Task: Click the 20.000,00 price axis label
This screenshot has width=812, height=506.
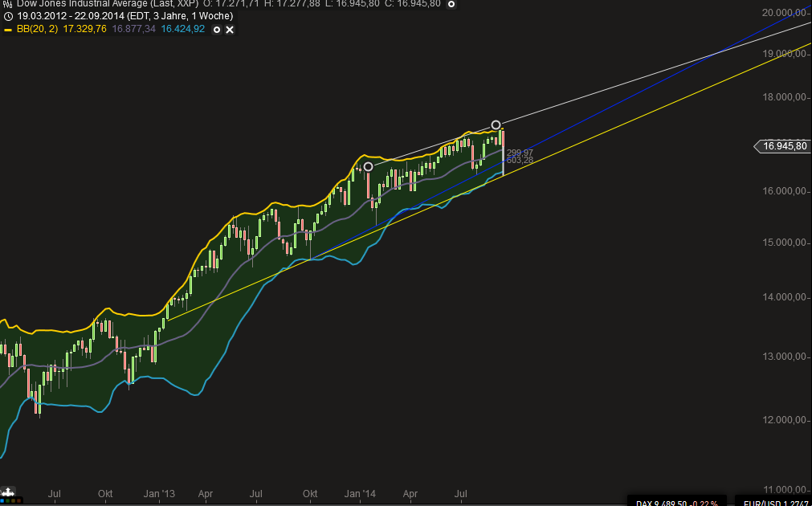Action: tap(785, 12)
